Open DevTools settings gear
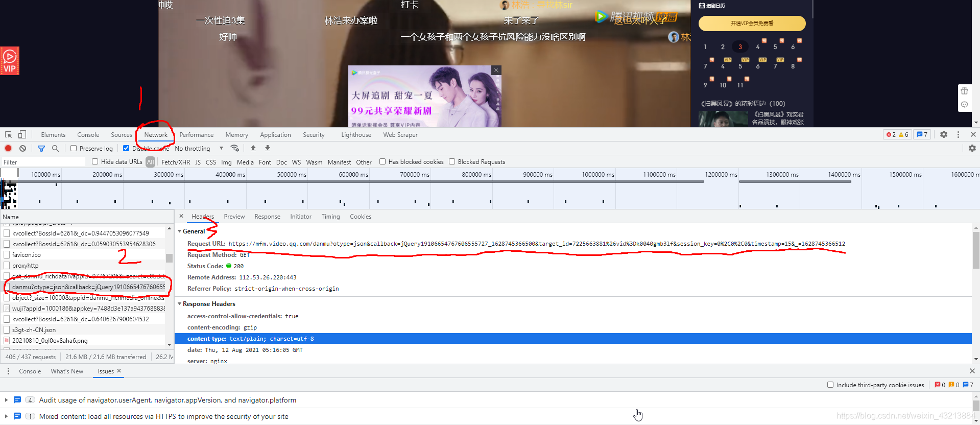The height and width of the screenshot is (425, 980). (944, 134)
